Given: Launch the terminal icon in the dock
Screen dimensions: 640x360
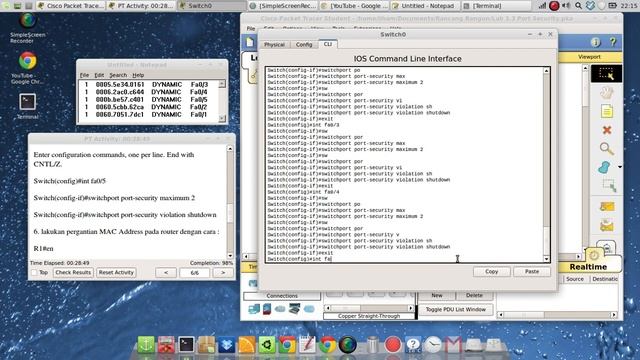Looking at the screenshot, I should click(186, 344).
